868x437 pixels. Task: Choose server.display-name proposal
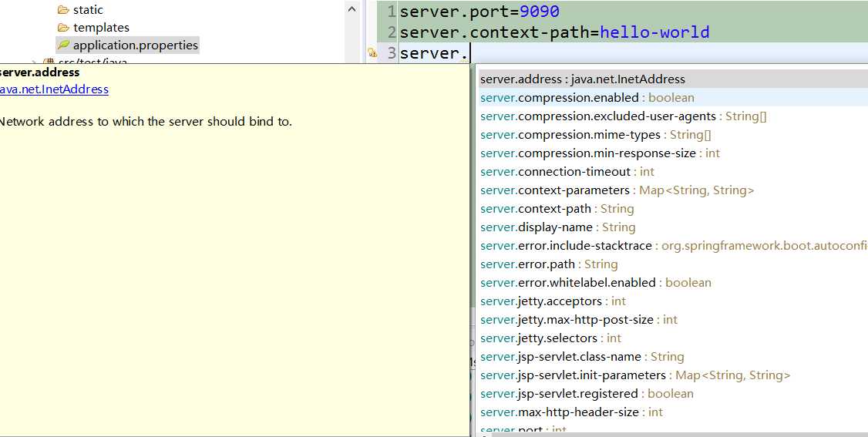(x=673, y=227)
